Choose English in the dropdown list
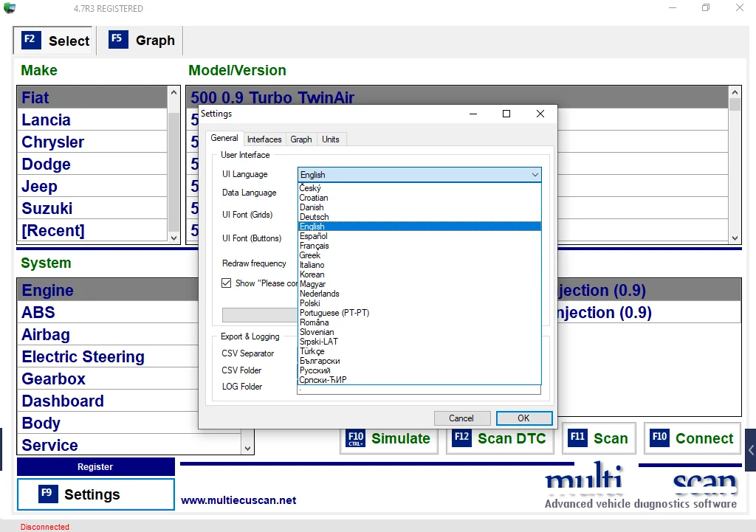Image resolution: width=756 pixels, height=532 pixels. coord(419,227)
